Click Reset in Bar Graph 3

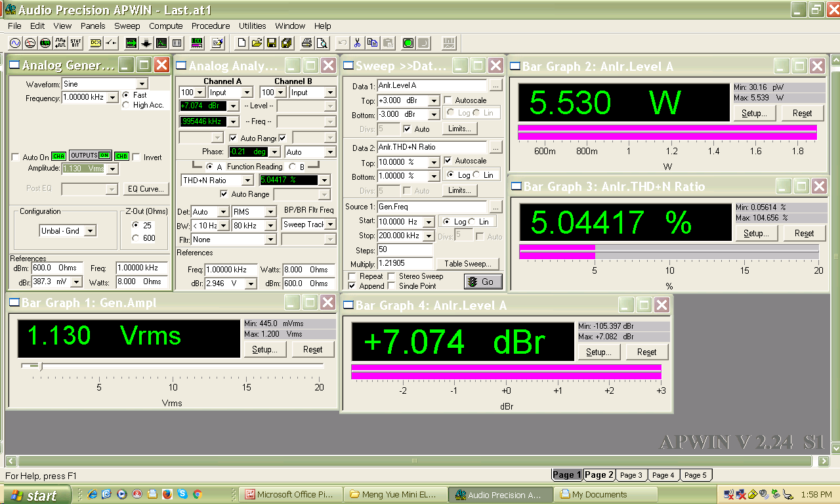[x=804, y=233]
